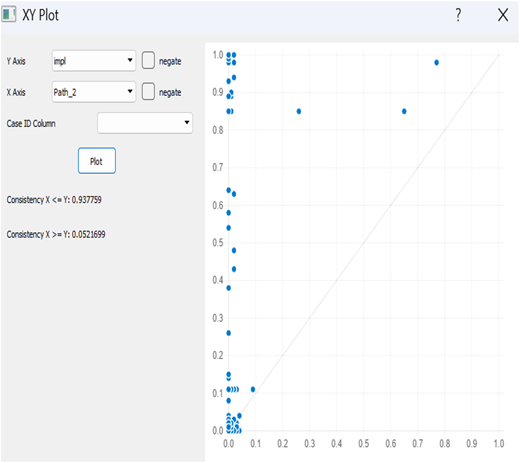Click the Plot button

click(x=97, y=161)
